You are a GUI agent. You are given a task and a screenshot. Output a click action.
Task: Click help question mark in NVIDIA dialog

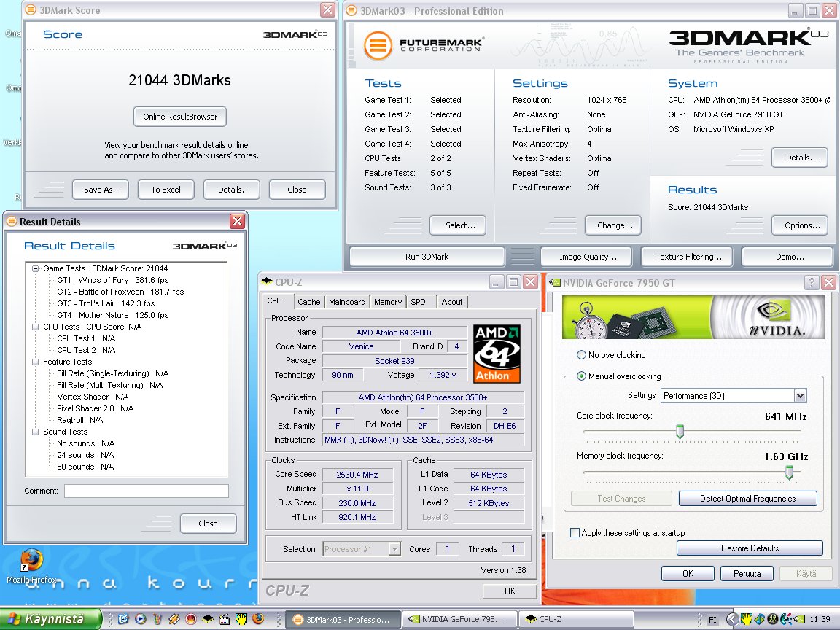coord(812,282)
